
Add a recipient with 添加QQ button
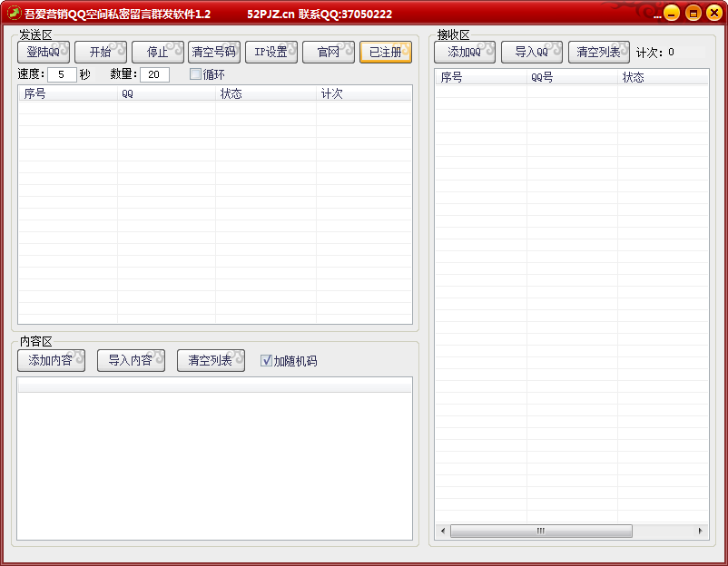click(x=465, y=52)
